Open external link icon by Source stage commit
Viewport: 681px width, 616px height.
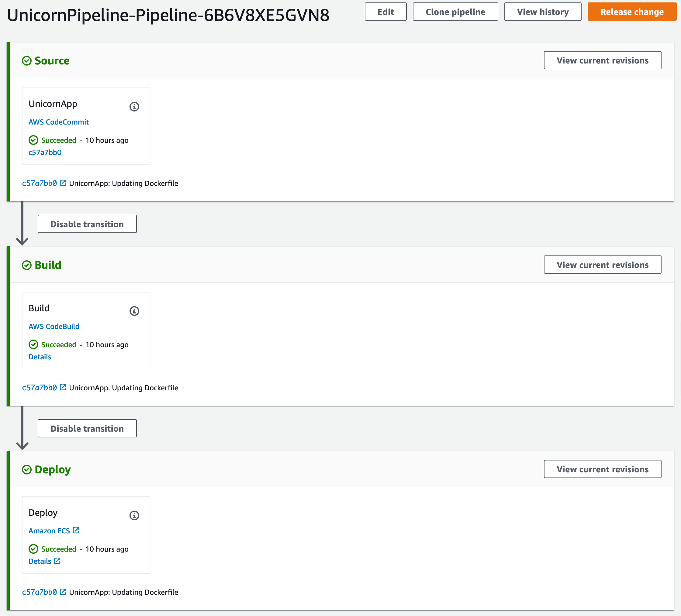(x=63, y=183)
